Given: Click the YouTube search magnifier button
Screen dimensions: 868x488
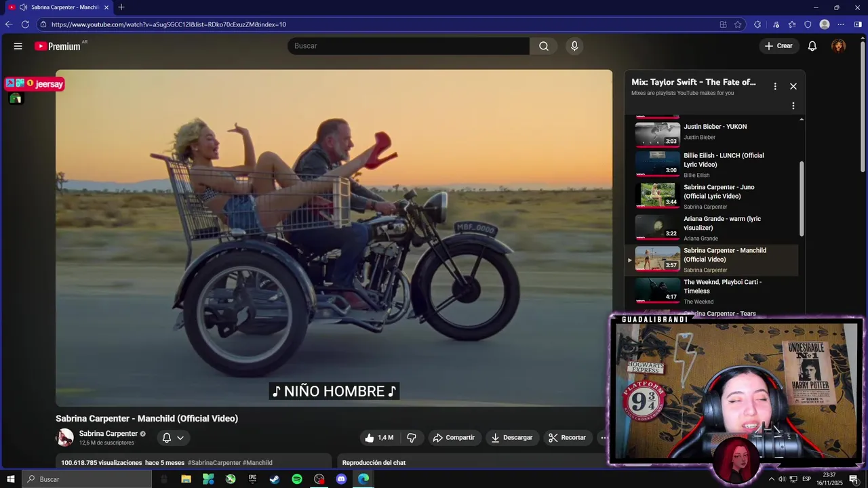Looking at the screenshot, I should (544, 46).
